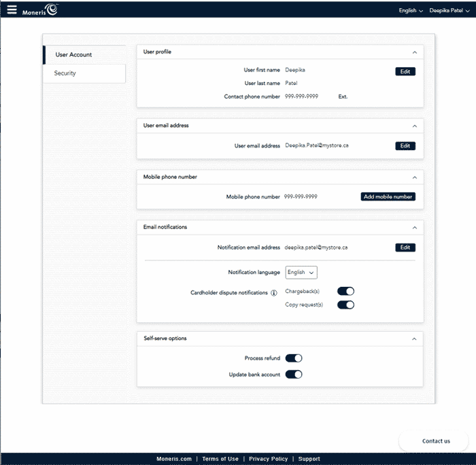
Task: Select the User Account tab
Action: [x=84, y=54]
